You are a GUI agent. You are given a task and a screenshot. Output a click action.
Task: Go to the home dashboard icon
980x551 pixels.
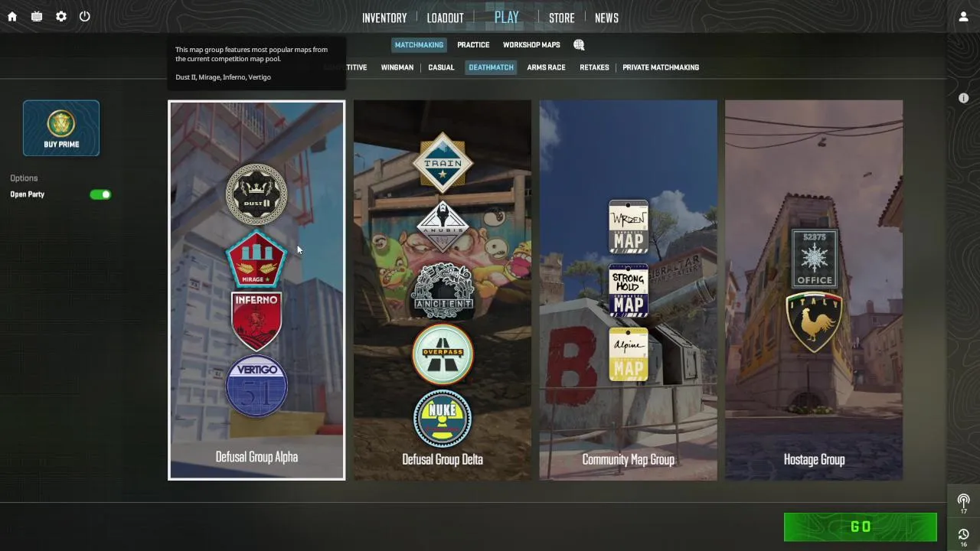12,16
